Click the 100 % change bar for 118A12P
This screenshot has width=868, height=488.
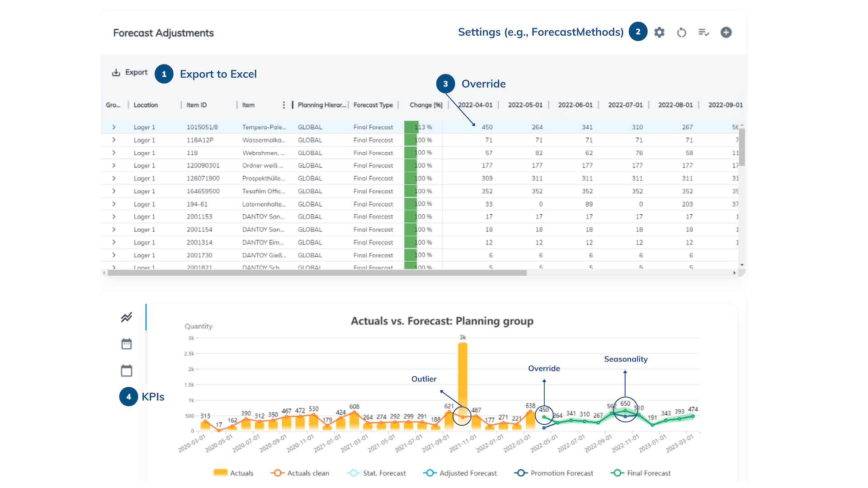tap(423, 140)
